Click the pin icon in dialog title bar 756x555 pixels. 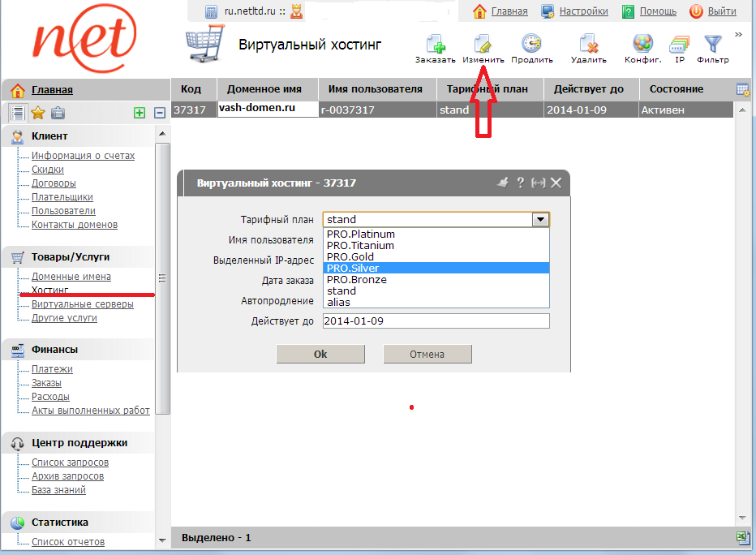pos(503,183)
